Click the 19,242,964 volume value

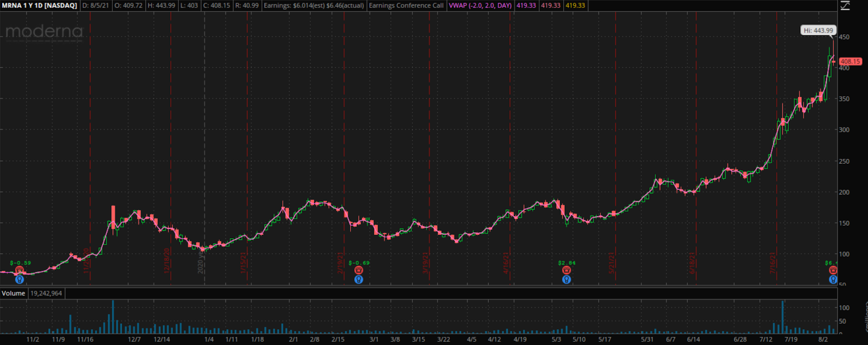[x=46, y=293]
